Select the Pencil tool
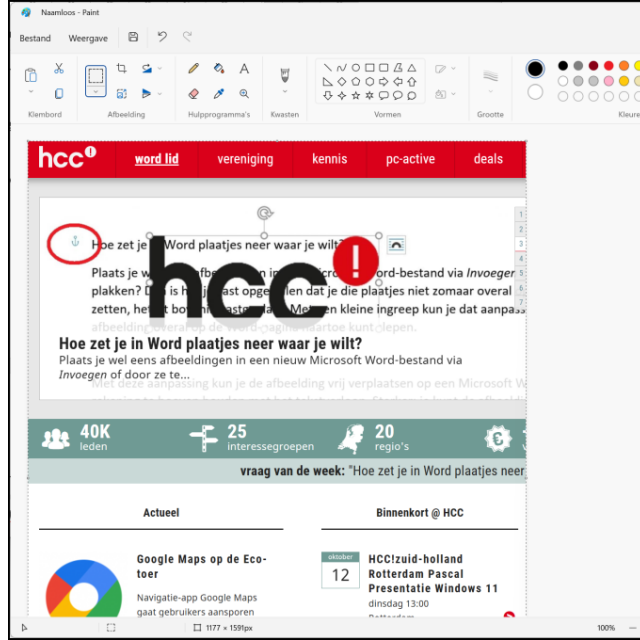The image size is (640, 640). click(193, 68)
